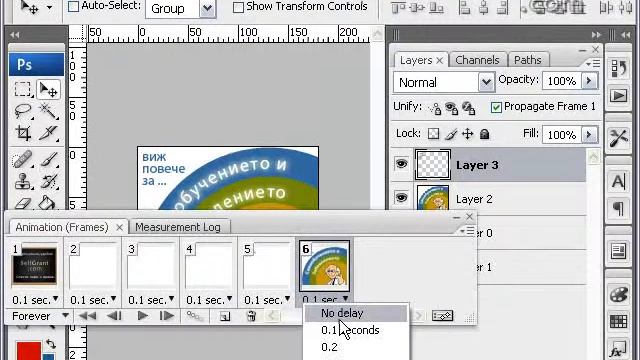This screenshot has width=640, height=360.
Task: Select the Rectangular Marquee tool
Action: pos(22,89)
